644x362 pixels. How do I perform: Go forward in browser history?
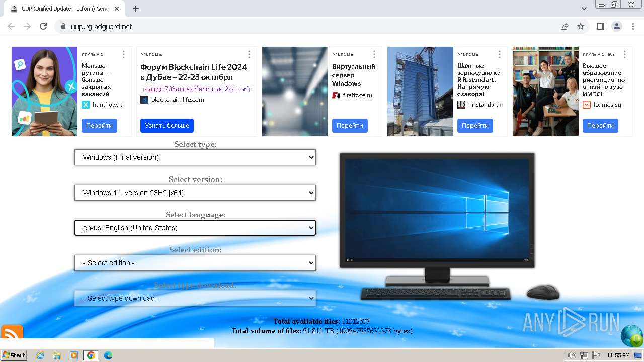(x=27, y=26)
